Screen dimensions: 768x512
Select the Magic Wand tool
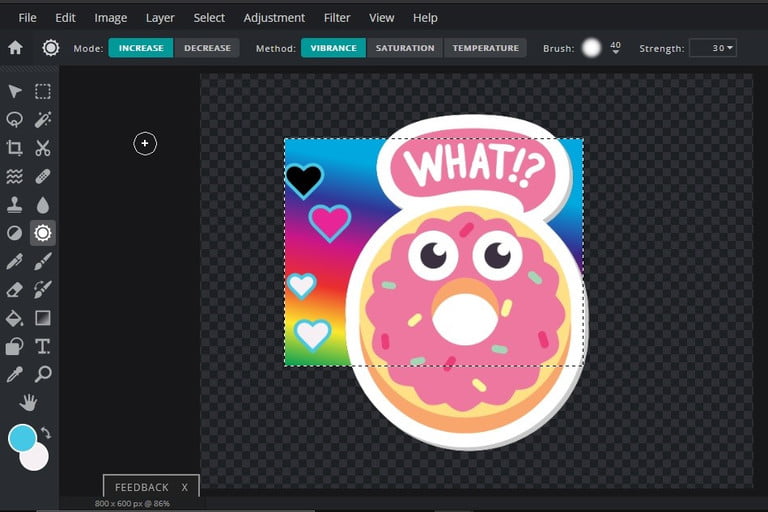click(43, 120)
